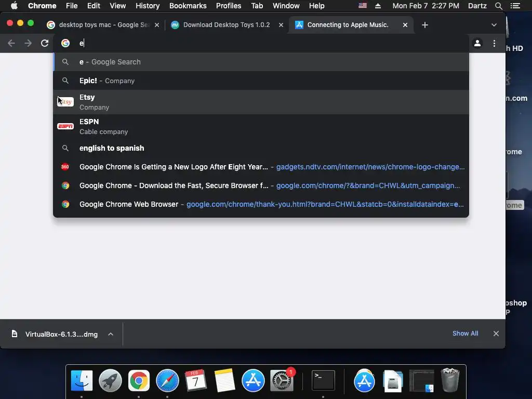Viewport: 532px width, 399px height.
Task: Close the Download Desktop Toys tab
Action: click(x=281, y=25)
